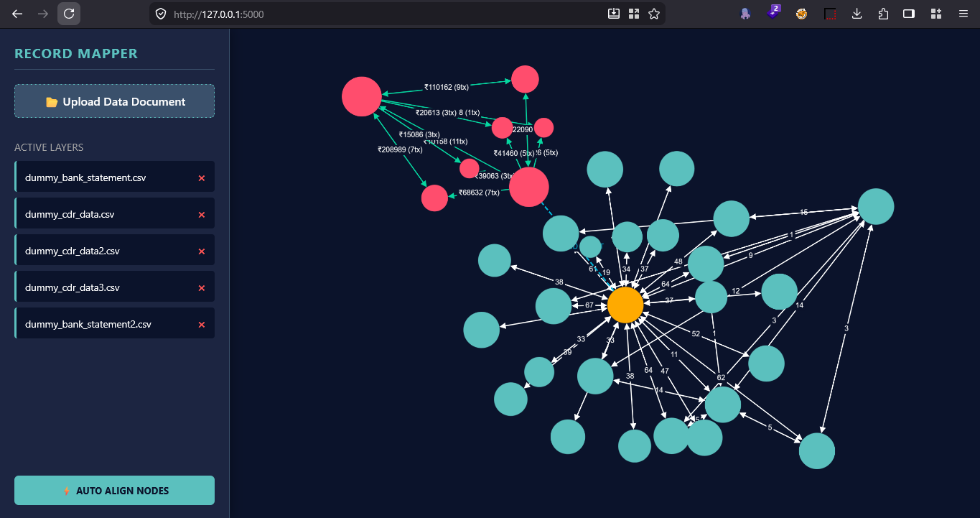Click the ₹20613 (3tx) edge label
Screen dimensions: 980x518
pyautogui.click(x=436, y=112)
